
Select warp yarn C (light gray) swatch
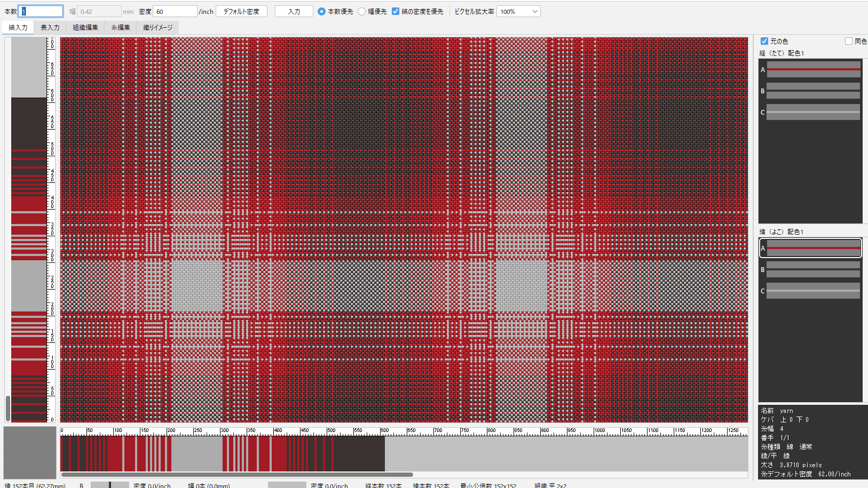click(x=812, y=112)
